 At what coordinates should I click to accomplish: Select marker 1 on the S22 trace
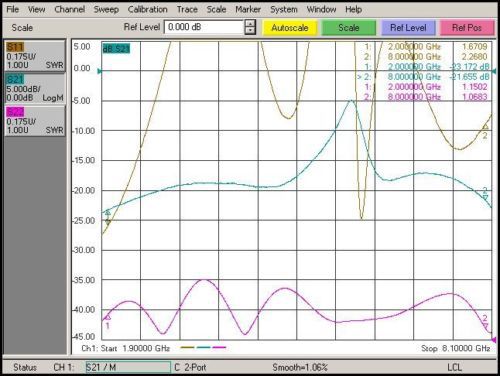(108, 318)
